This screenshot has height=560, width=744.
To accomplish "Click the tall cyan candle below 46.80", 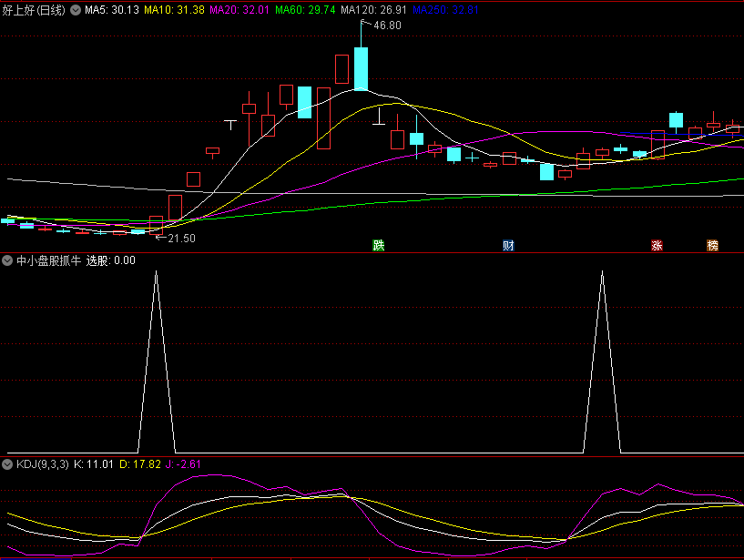I will (x=362, y=68).
